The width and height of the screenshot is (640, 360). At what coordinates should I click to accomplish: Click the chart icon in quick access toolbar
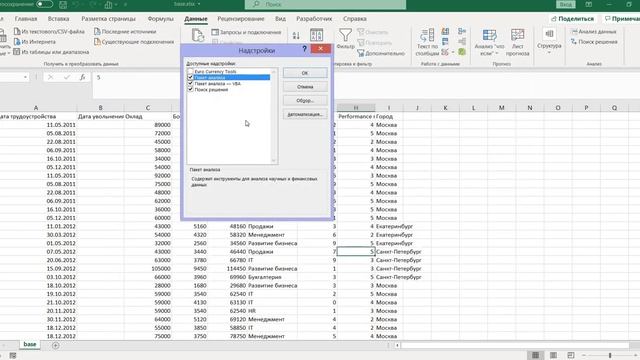(x=109, y=5)
